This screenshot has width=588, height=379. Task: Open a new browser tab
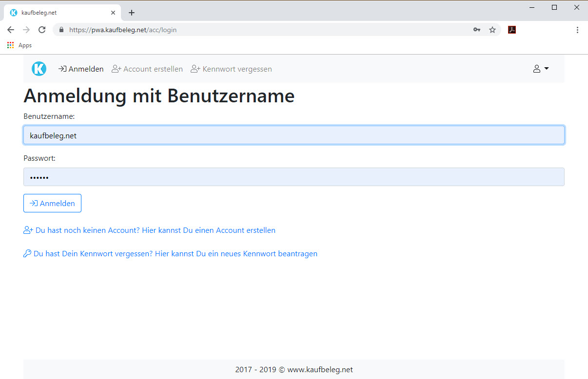pos(131,13)
